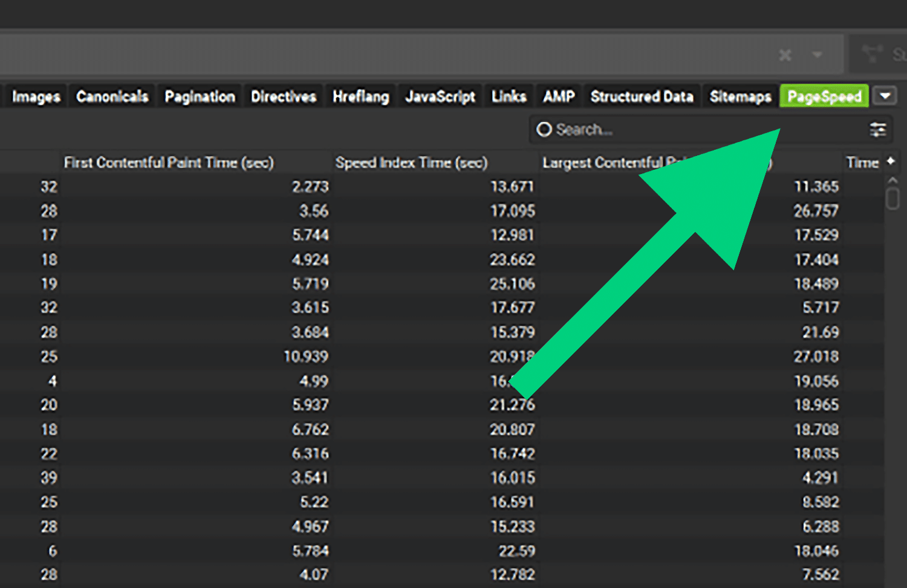Select the cell reading 27.018

pyautogui.click(x=816, y=357)
